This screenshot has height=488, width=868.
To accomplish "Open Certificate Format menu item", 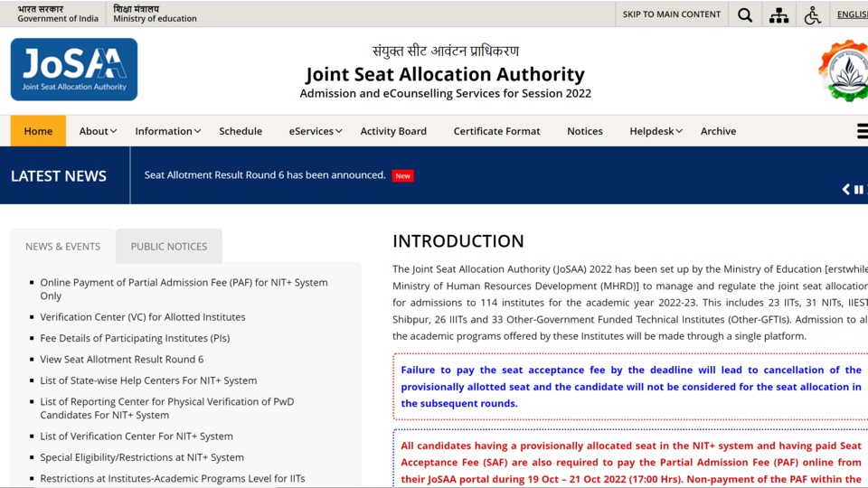I will click(496, 131).
